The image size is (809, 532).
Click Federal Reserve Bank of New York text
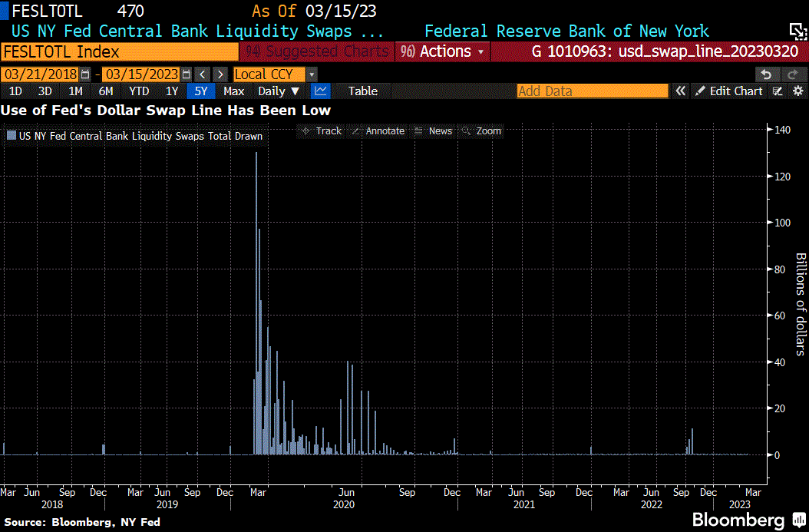(x=566, y=31)
